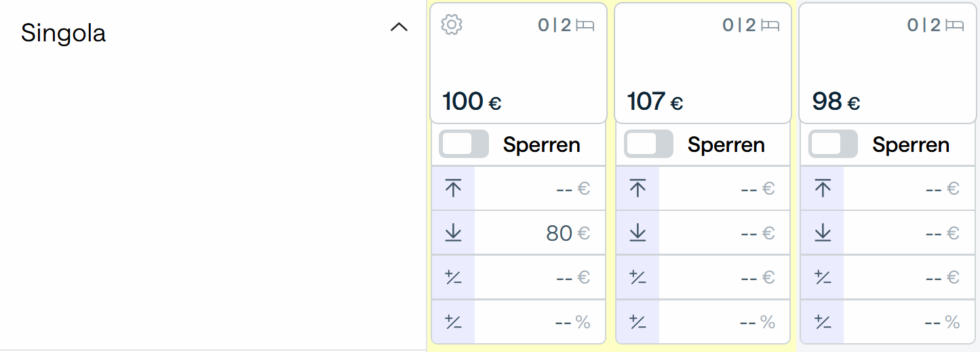Viewport: 980px width, 352px height.
Task: Enable Sperren switch under 107 € price
Action: (x=648, y=144)
